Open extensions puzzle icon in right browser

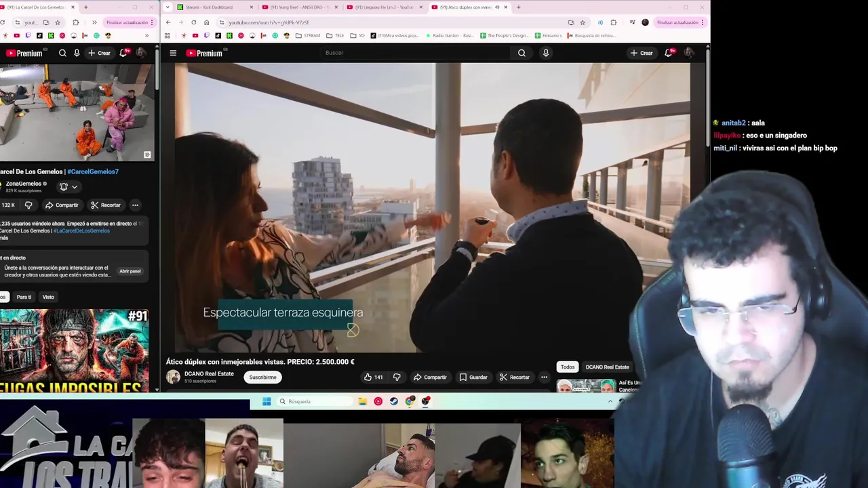(614, 22)
